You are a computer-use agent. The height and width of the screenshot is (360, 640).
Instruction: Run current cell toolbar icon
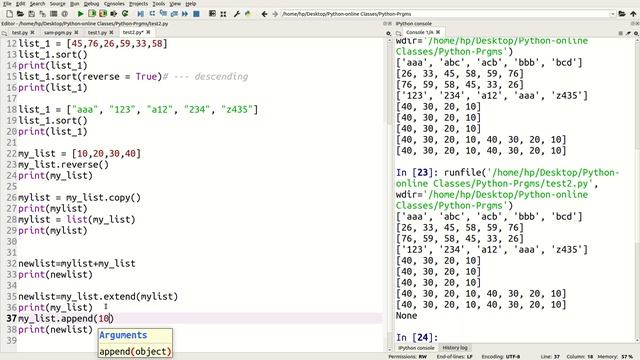(x=92, y=14)
